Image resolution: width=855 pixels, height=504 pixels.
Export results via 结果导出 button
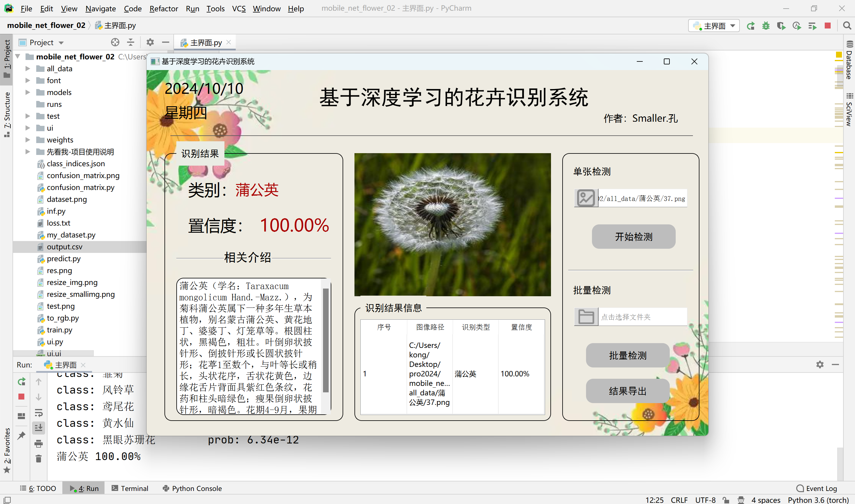[627, 391]
